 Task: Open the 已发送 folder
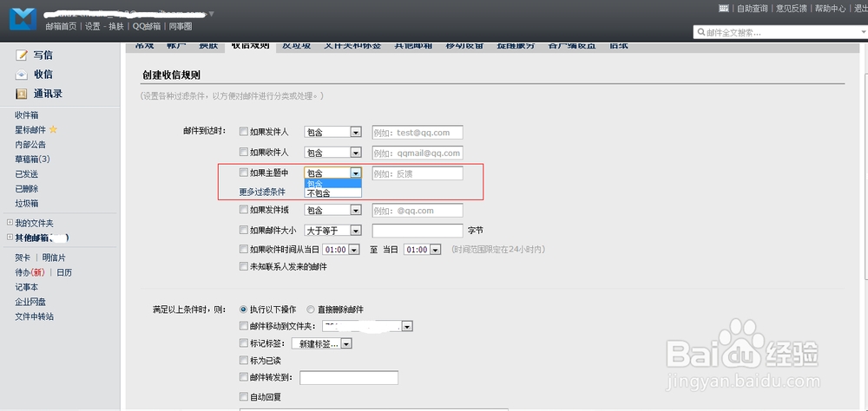click(27, 173)
